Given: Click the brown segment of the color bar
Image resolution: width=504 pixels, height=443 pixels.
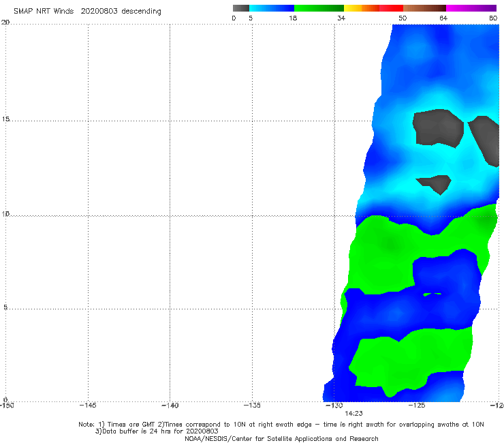Looking at the screenshot, I should coord(424,8).
